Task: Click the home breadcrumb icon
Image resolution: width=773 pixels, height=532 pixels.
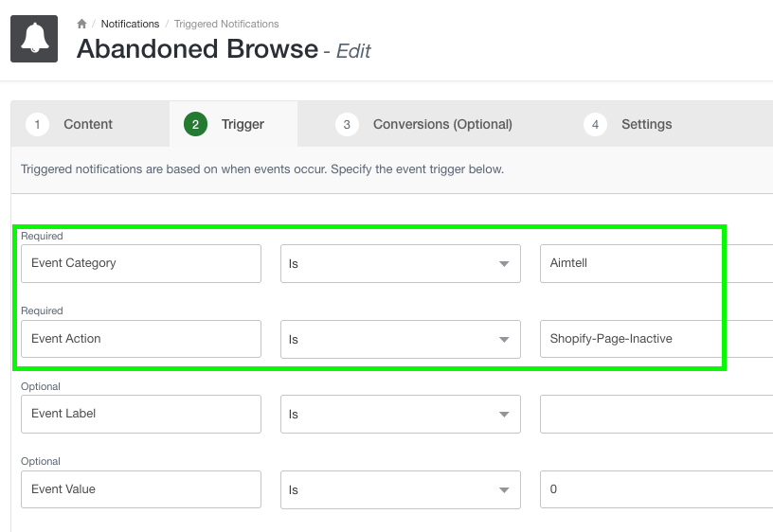Action: pyautogui.click(x=82, y=24)
